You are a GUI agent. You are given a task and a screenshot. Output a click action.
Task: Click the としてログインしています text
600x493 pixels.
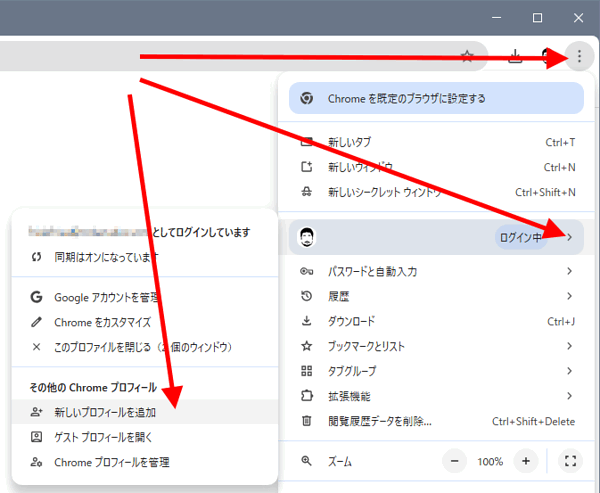coord(201,232)
